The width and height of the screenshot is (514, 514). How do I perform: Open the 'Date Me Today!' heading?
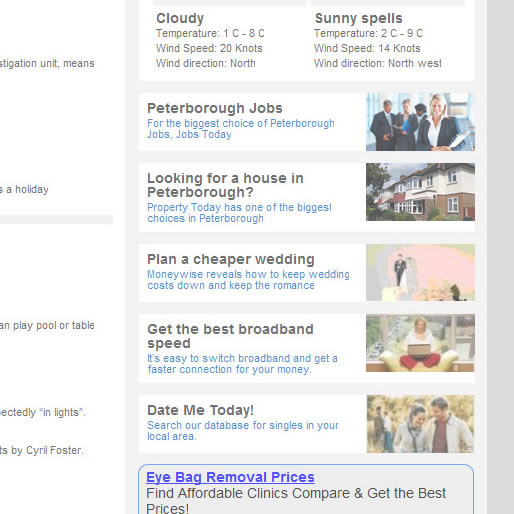(x=201, y=410)
